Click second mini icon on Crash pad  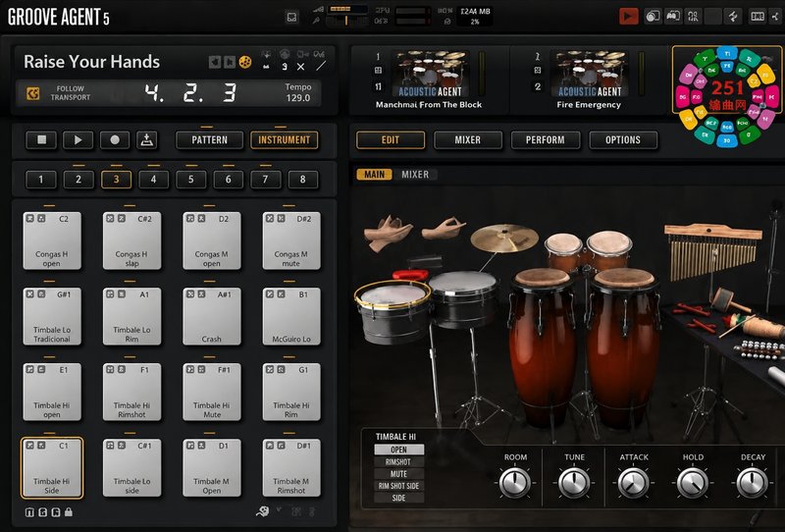click(201, 294)
